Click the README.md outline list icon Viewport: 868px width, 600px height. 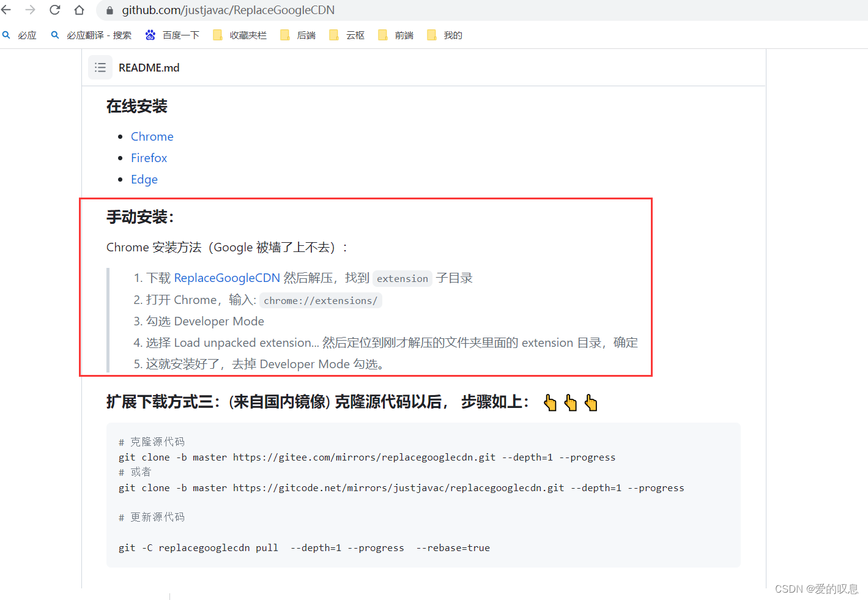point(100,67)
